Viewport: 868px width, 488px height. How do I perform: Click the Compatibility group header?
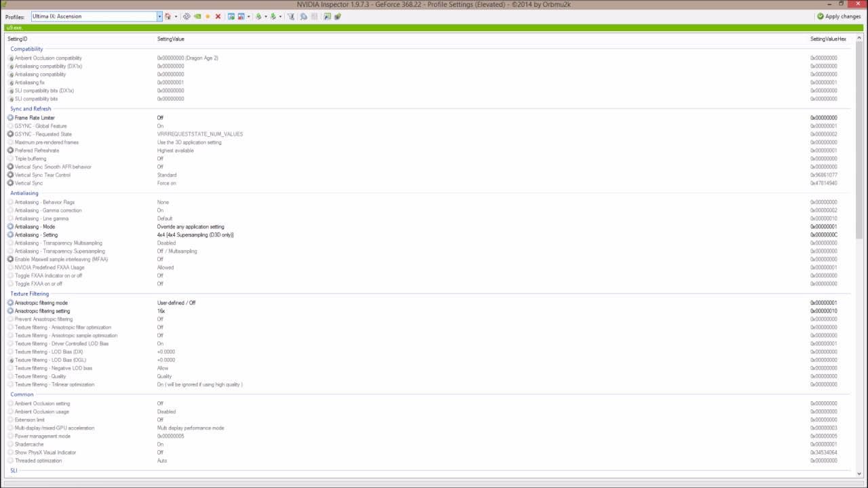[x=26, y=49]
